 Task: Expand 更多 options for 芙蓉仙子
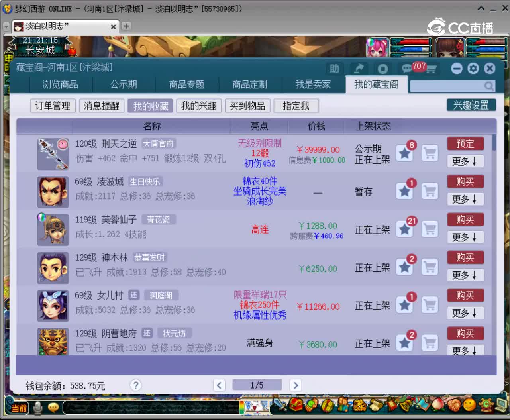[465, 237]
